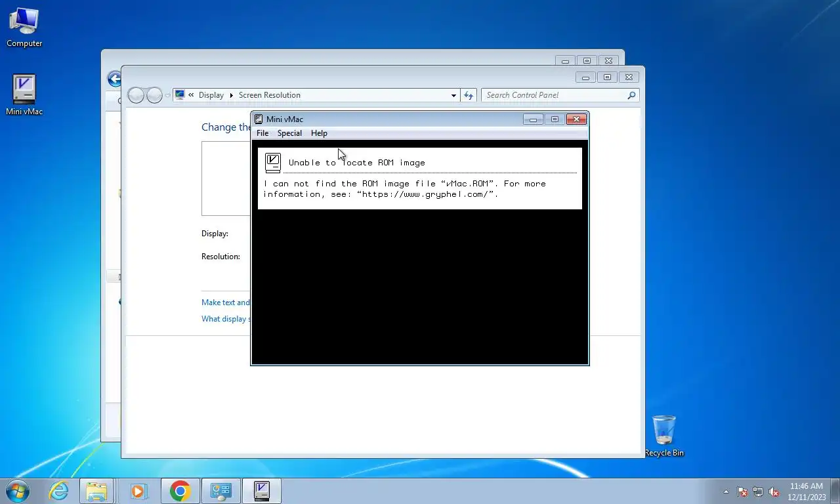Select the Recycle Bin desktop icon
The image size is (840, 504).
click(664, 436)
